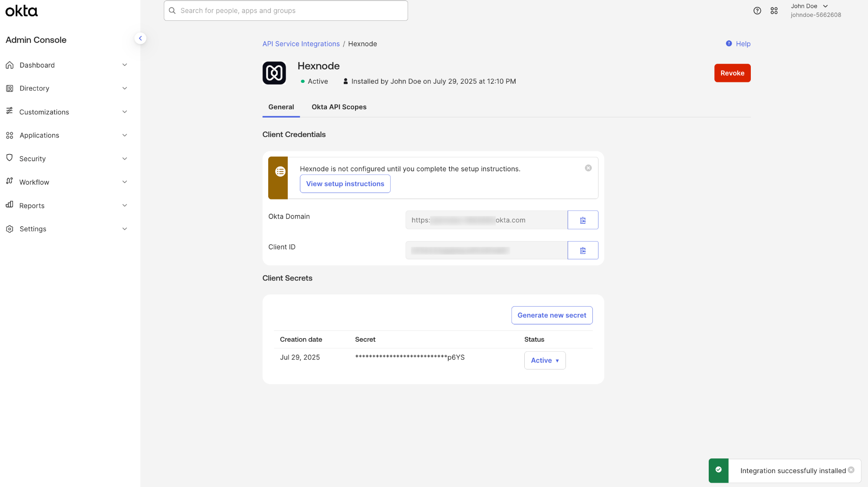Screen dimensions: 868x487
Task: Click the Active status indicator under Hexnode
Action: click(314, 82)
